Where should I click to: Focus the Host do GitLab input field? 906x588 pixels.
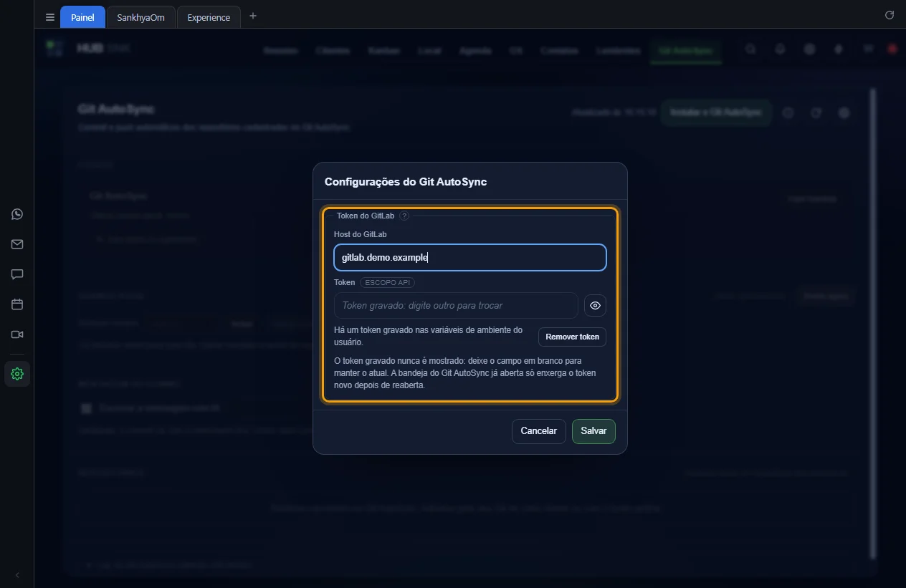pos(470,258)
